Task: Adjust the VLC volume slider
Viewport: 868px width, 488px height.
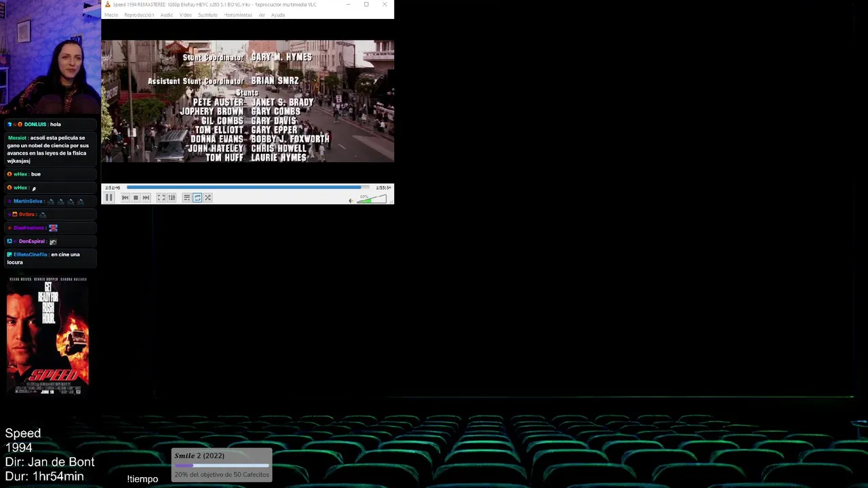Action: [x=372, y=199]
